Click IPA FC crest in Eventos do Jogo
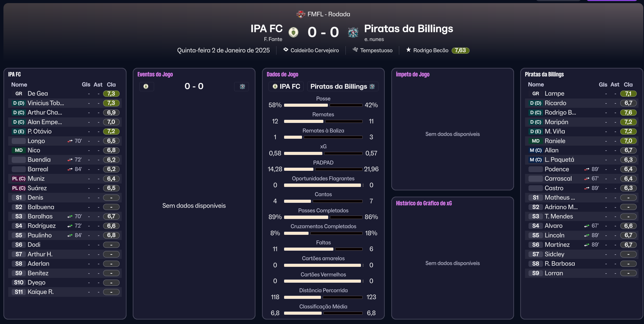This screenshot has height=324, width=644. pos(146,86)
